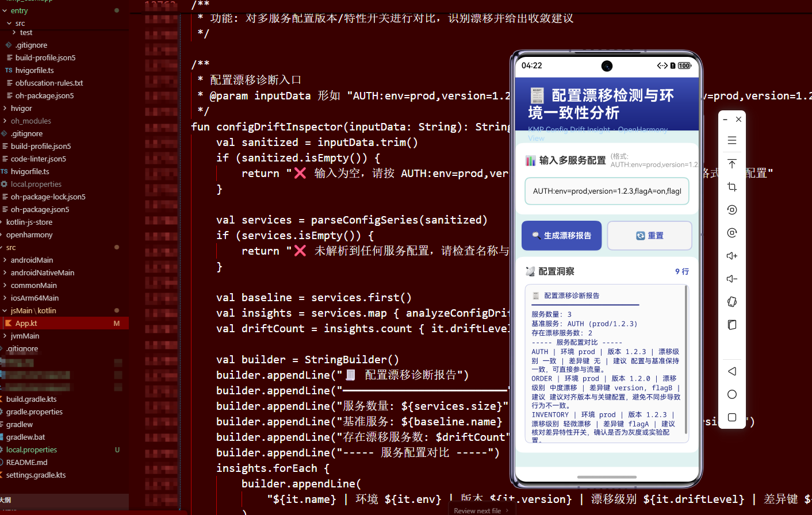Click the file icon of code-linter.json5
The image size is (812, 515).
click(5, 159)
